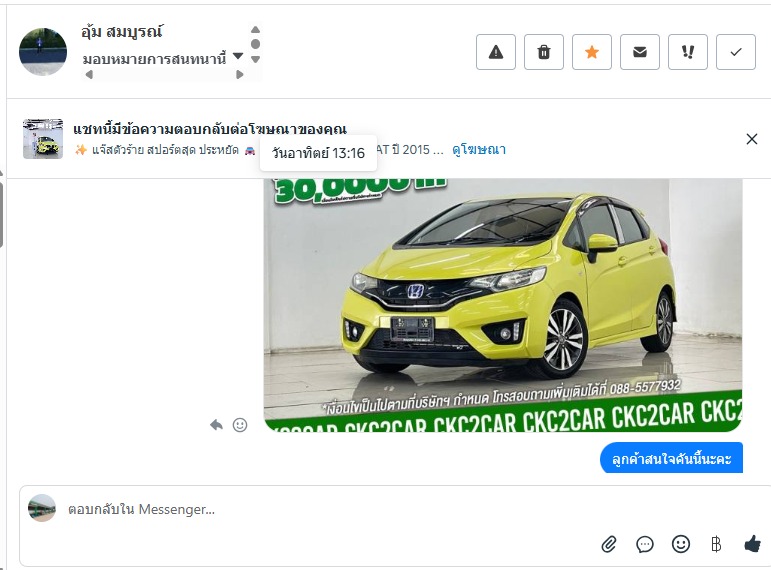Open อุ้ม สมบูรณ์ profile picture
This screenshot has height=570, width=771.
[43, 52]
